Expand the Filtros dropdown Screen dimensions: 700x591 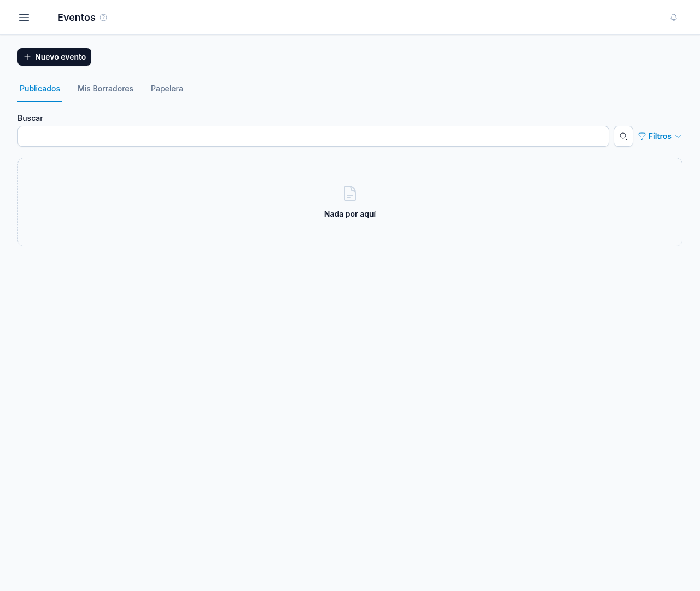660,136
